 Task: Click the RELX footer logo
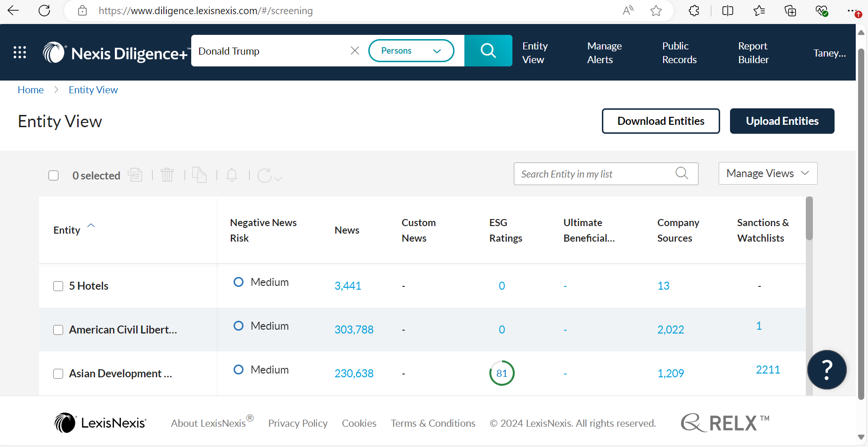[725, 423]
